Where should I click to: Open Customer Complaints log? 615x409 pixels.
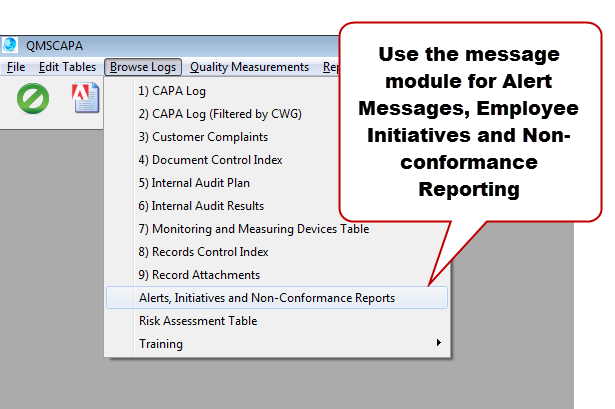[203, 137]
